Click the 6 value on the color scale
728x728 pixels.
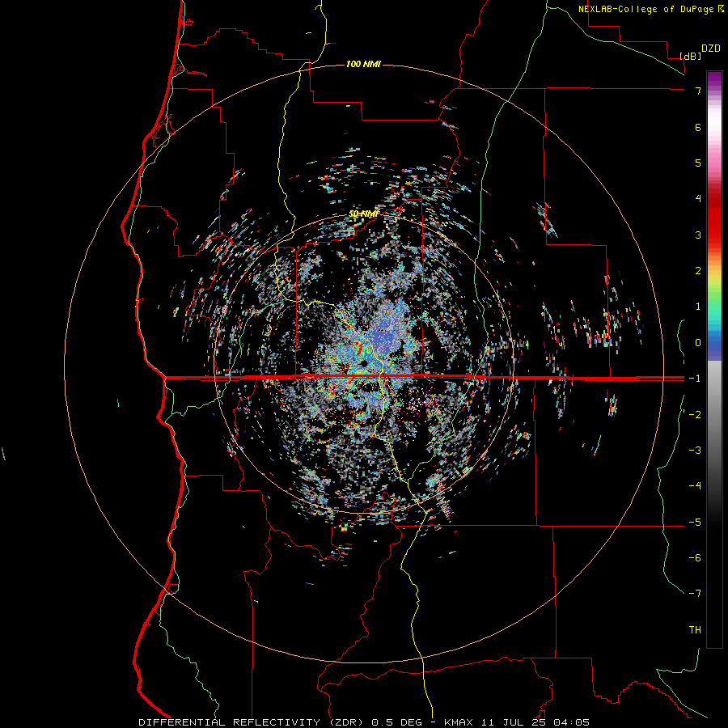coord(698,127)
